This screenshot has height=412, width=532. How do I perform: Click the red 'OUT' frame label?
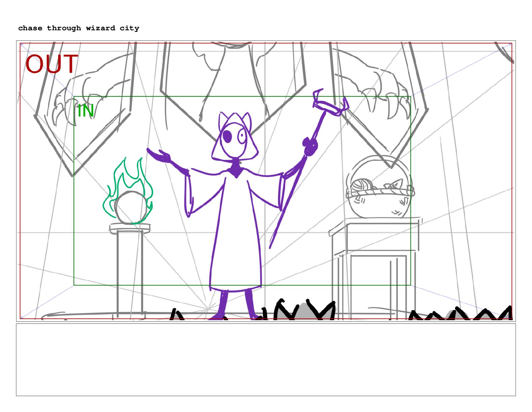(52, 64)
